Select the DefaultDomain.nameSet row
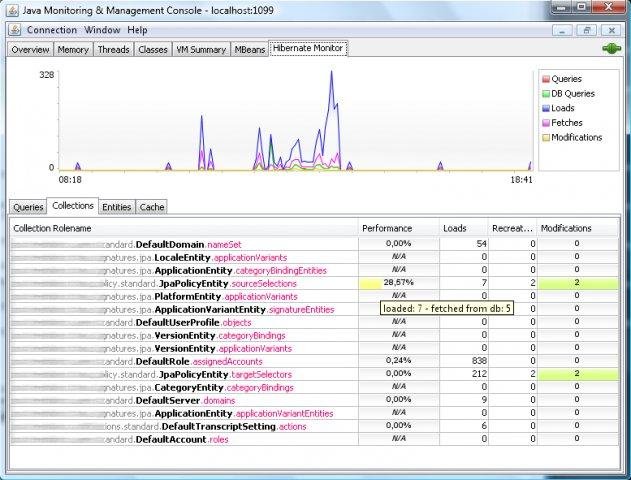The width and height of the screenshot is (631, 480). click(x=315, y=244)
